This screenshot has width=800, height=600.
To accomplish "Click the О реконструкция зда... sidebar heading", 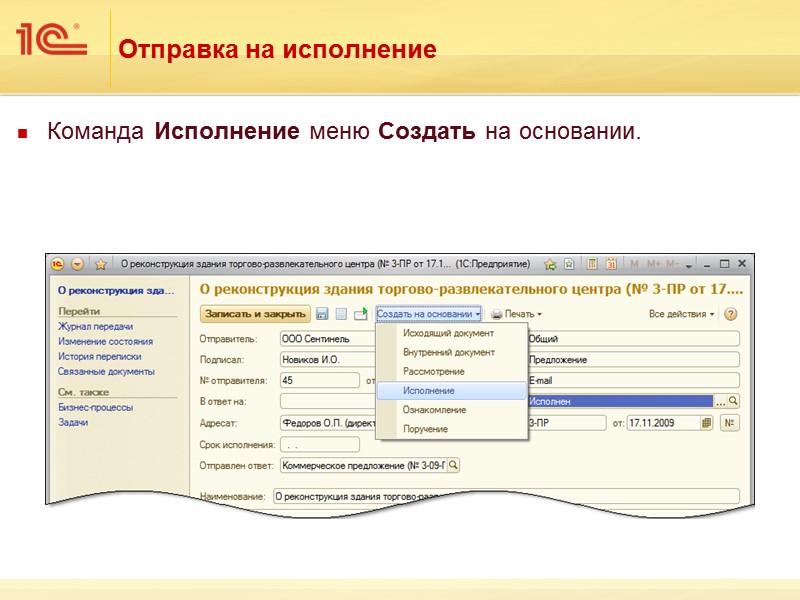I will pyautogui.click(x=116, y=290).
